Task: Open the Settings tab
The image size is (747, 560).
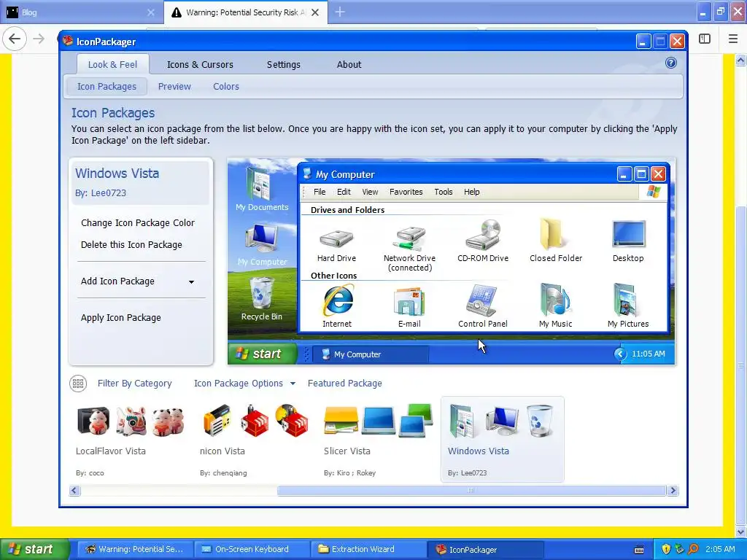Action: click(x=284, y=64)
